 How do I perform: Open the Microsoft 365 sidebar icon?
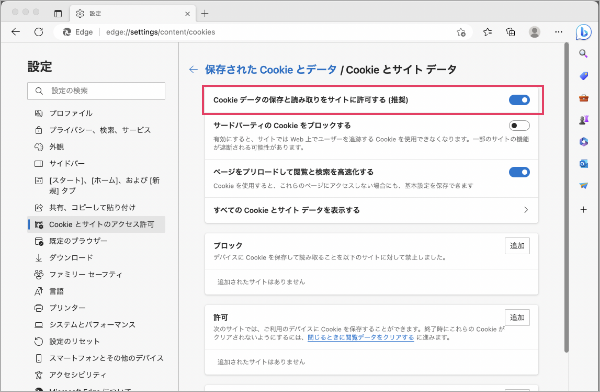[583, 142]
